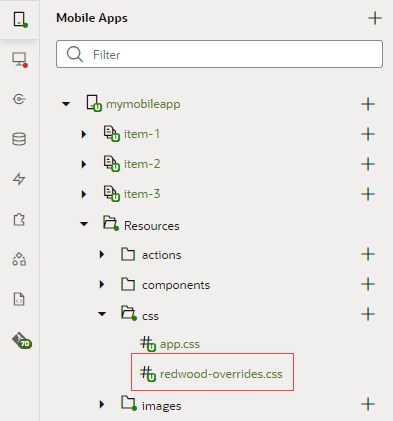Open the Business Objects database tab
The width and height of the screenshot is (393, 421).
(19, 139)
